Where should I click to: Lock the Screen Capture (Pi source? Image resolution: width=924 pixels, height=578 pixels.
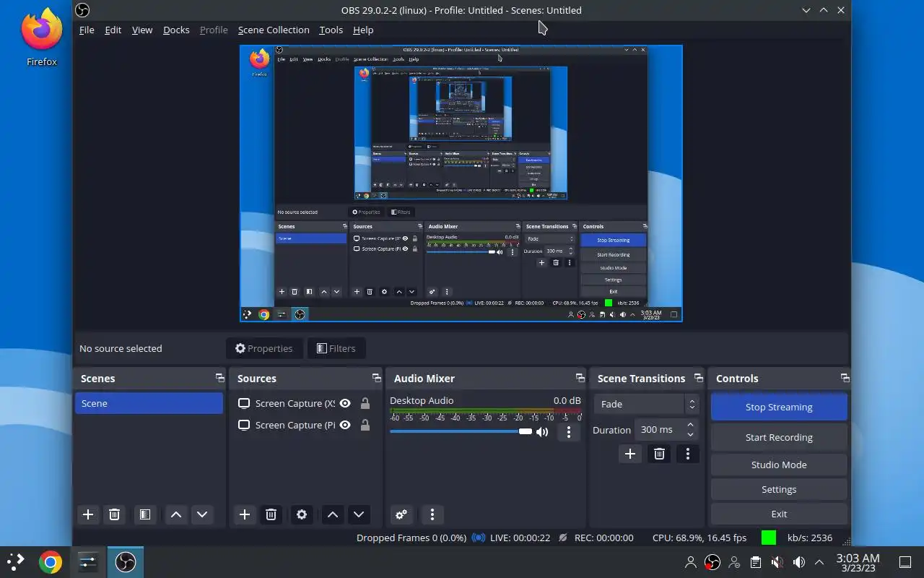point(365,425)
